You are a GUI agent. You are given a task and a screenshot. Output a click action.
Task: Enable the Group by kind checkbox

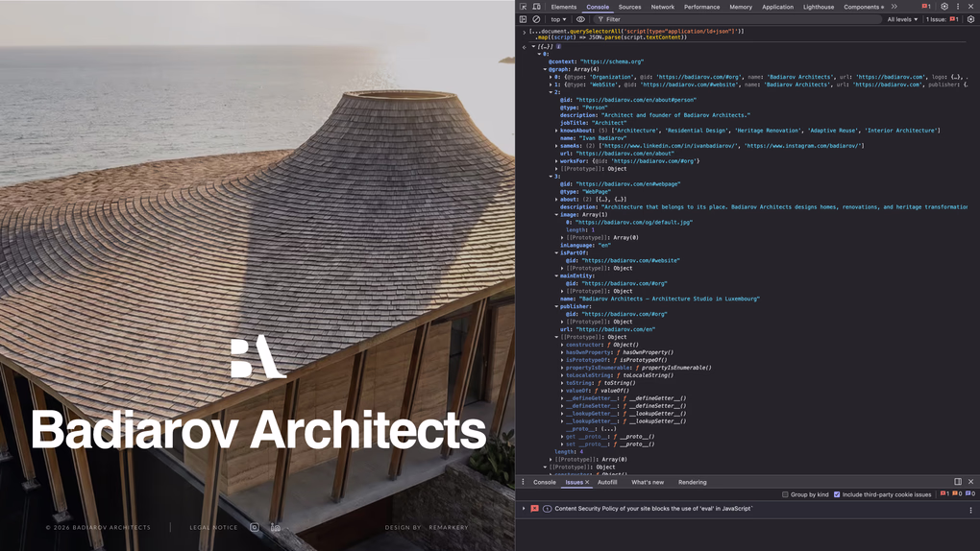pos(785,494)
